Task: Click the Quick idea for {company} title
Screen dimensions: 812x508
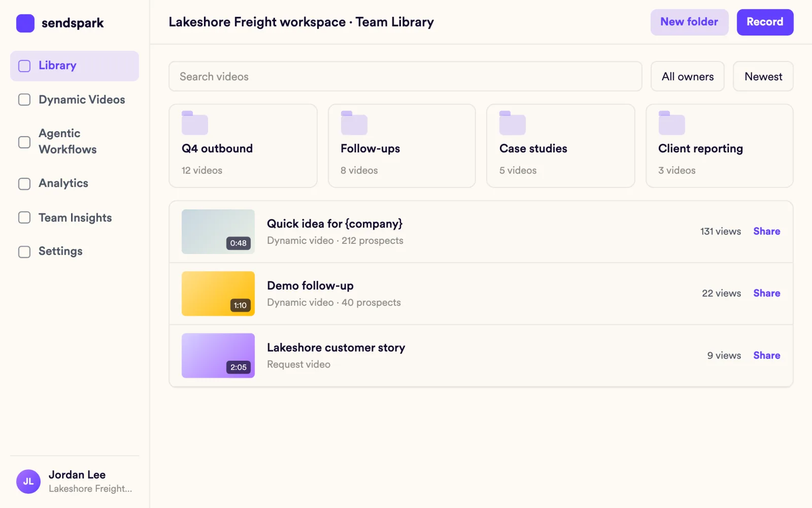Action: coord(334,224)
